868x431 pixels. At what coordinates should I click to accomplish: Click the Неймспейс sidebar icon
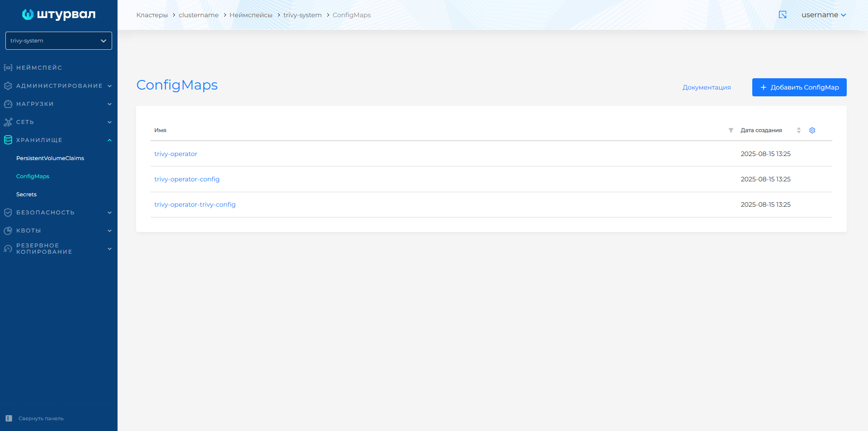[x=8, y=68]
